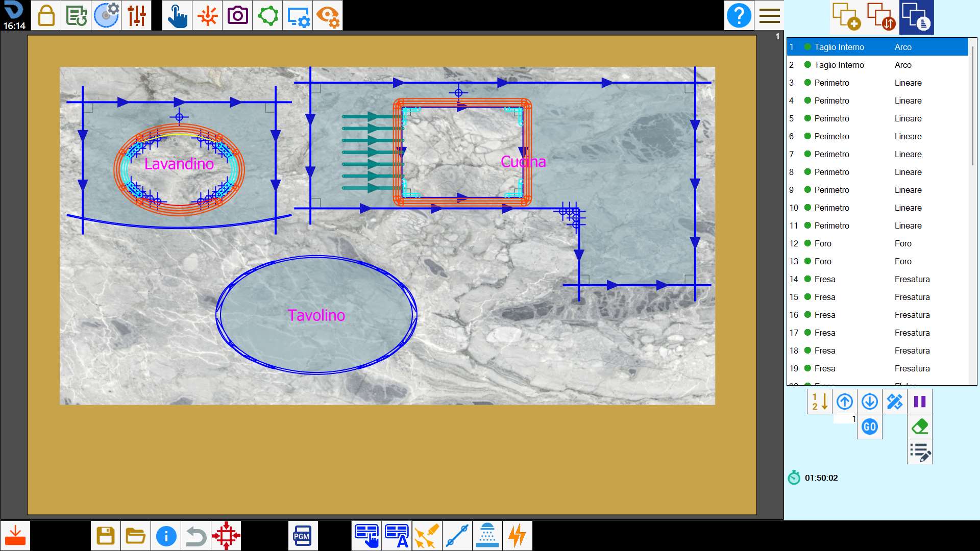
Task: Select the hand pointer touch tool
Action: point(177,15)
